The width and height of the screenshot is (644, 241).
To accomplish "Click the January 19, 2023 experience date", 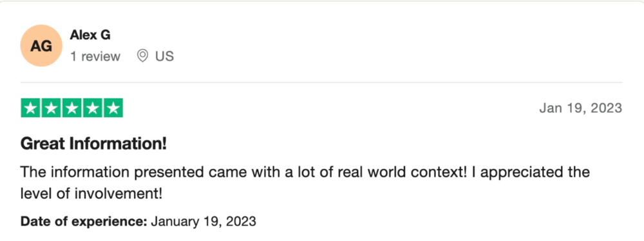I will pos(204,222).
